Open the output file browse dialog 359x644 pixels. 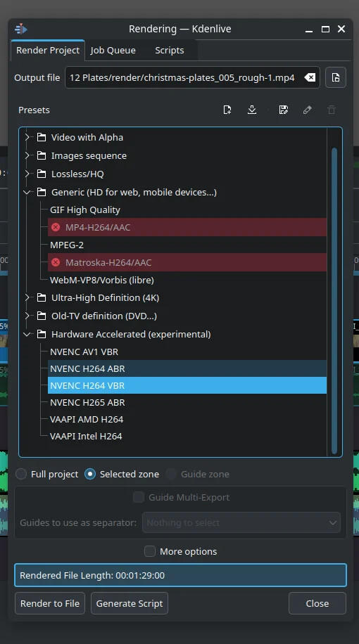[x=336, y=77]
